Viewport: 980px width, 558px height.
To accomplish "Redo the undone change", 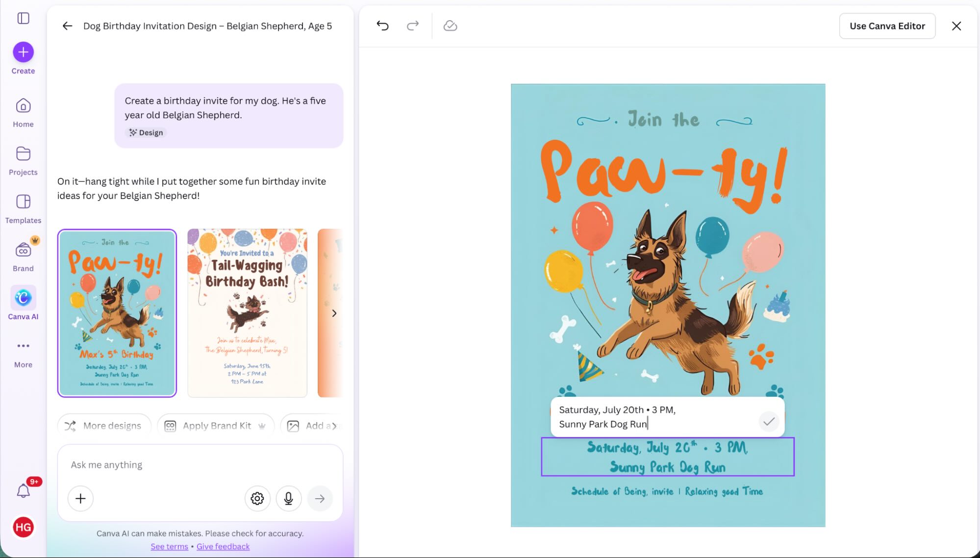I will coord(412,25).
